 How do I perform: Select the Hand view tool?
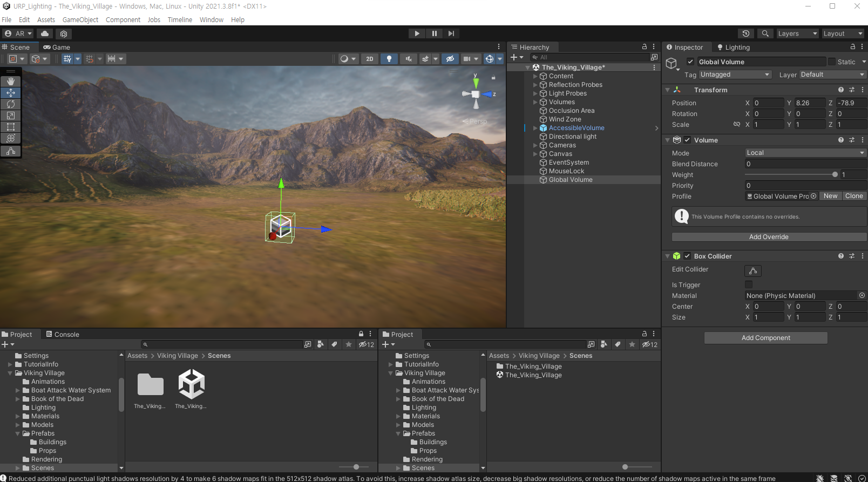[x=10, y=82]
